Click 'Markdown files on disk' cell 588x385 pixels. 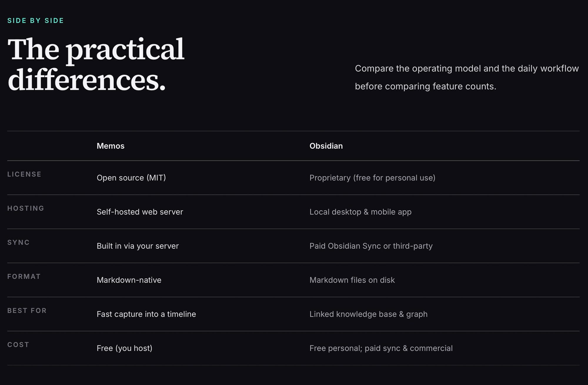coord(352,280)
